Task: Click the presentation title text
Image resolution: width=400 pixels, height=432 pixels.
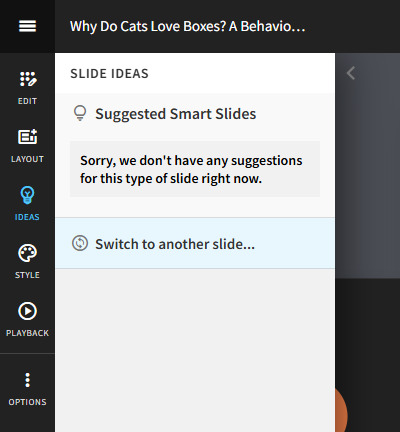Action: pos(187,26)
